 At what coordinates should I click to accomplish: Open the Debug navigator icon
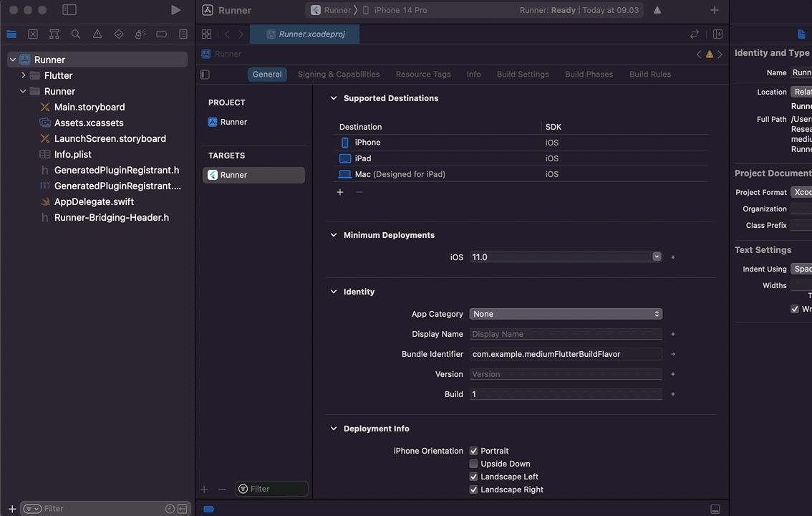140,34
